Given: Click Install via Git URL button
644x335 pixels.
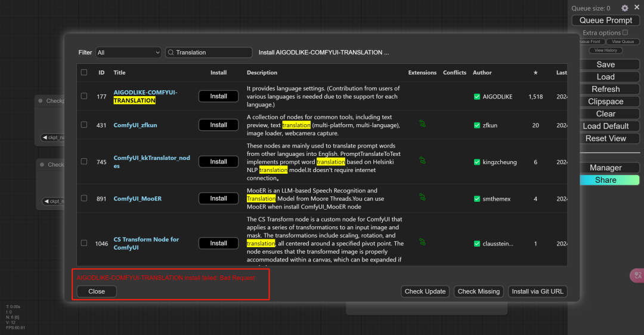Looking at the screenshot, I should (537, 291).
